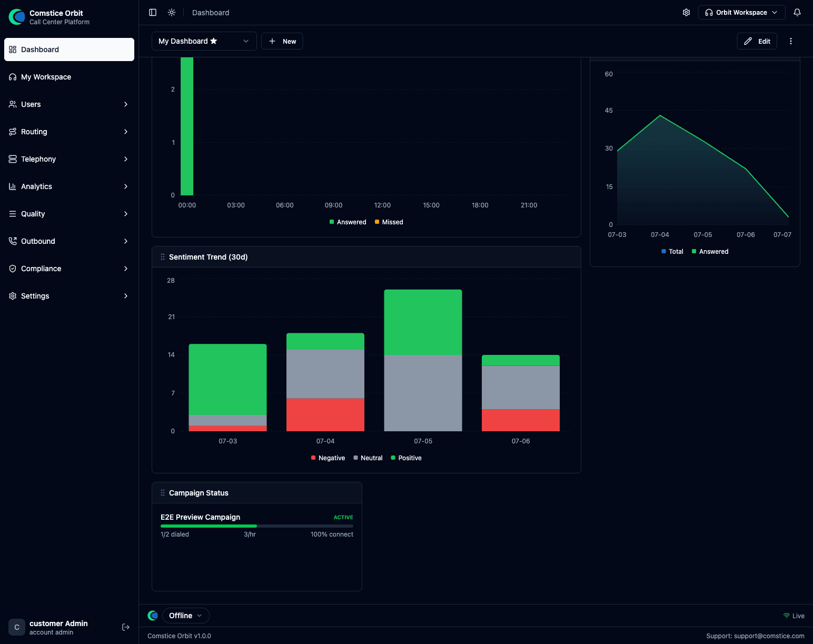Click the Comstice Orbit logo icon
813x644 pixels.
point(17,17)
